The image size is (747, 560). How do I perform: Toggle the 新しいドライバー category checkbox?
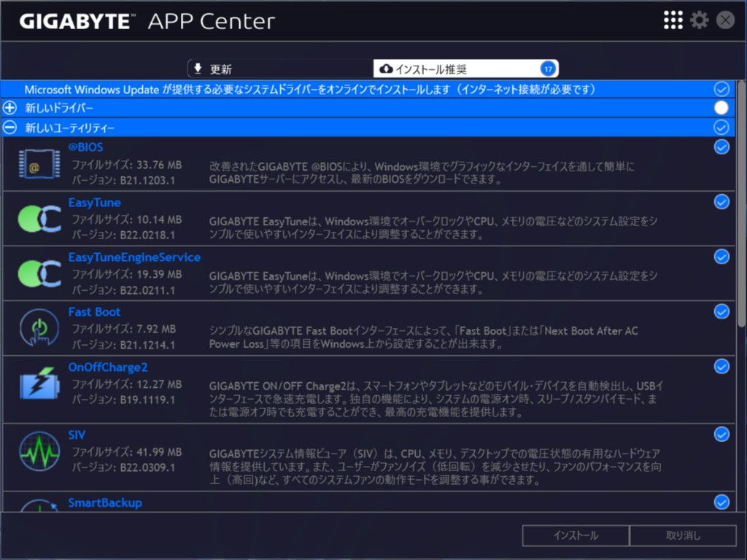[721, 108]
